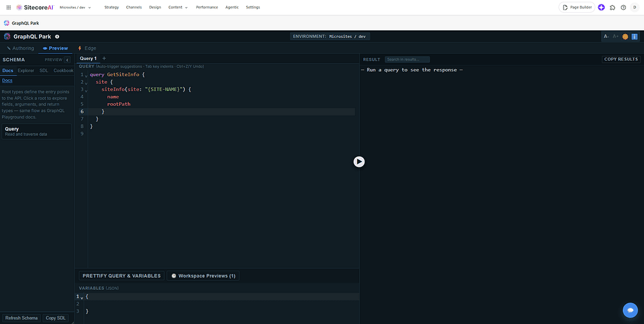The width and height of the screenshot is (644, 324).
Task: Toggle the light/dark theme sun icon
Action: [x=625, y=37]
